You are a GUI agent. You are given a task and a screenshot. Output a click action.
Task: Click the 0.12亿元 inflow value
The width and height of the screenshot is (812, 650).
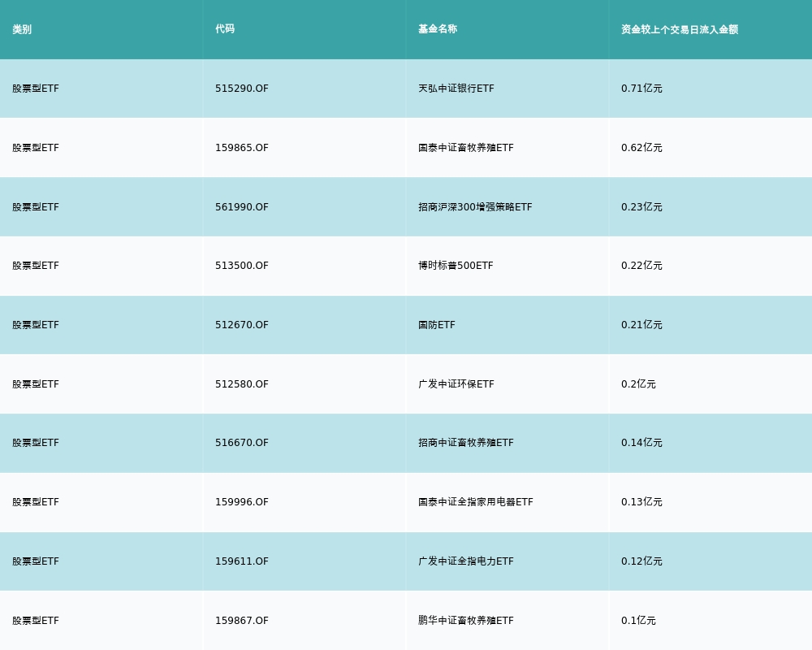pos(641,561)
